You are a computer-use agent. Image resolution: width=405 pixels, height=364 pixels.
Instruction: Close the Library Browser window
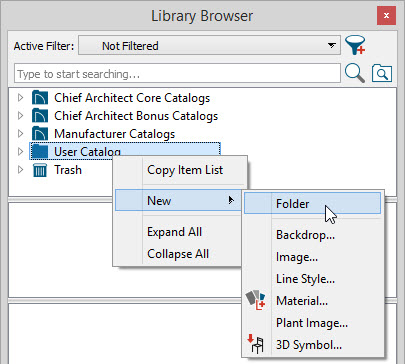tap(386, 16)
